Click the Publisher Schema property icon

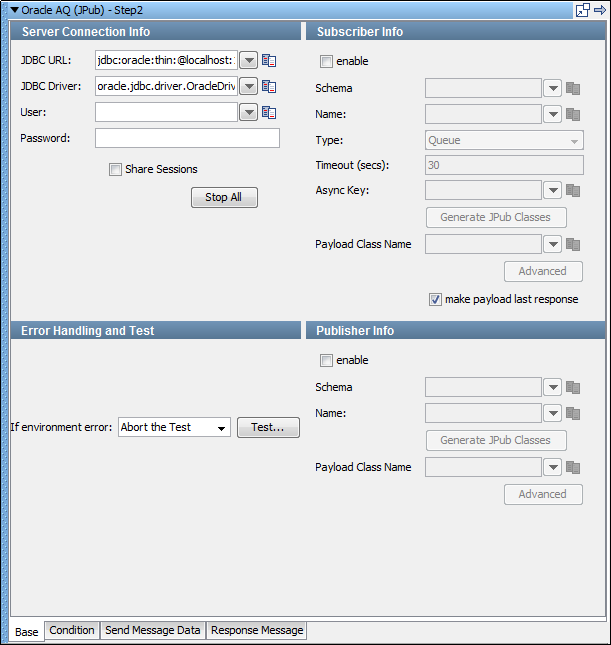click(573, 387)
